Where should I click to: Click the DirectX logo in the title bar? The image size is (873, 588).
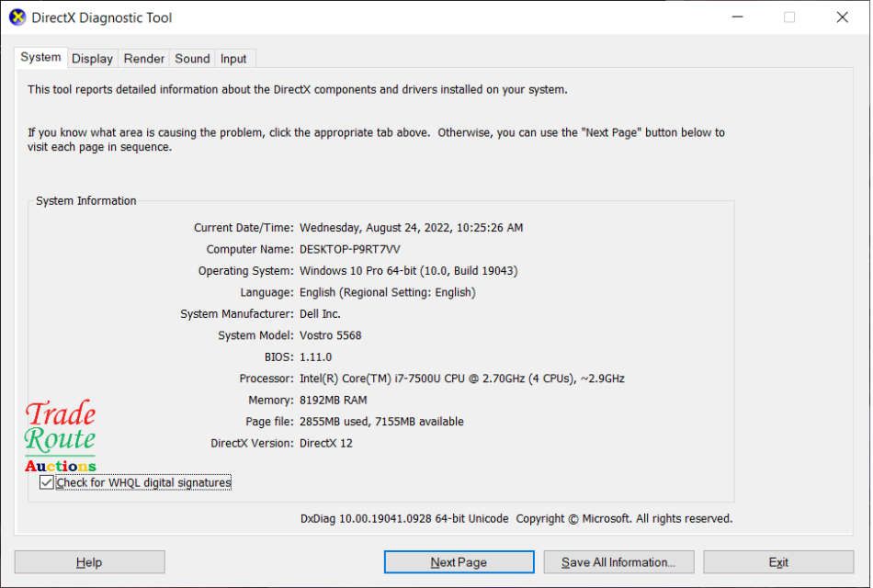point(15,17)
